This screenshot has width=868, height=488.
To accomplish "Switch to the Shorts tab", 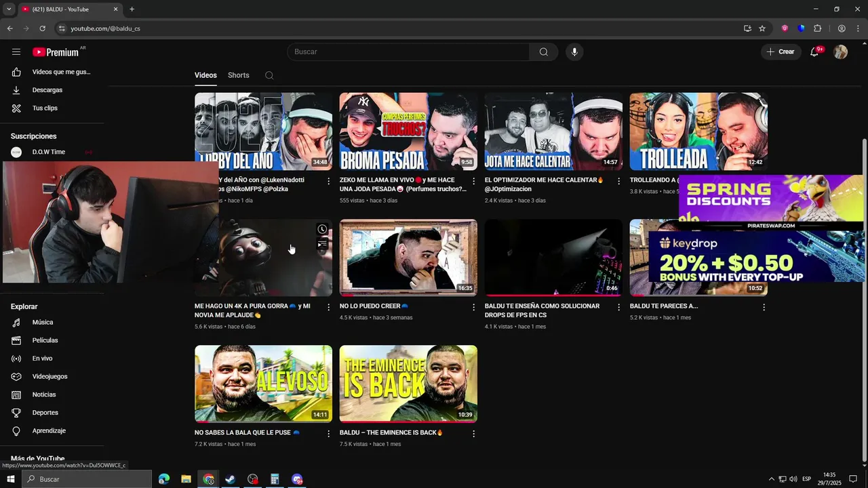I will coord(239,75).
